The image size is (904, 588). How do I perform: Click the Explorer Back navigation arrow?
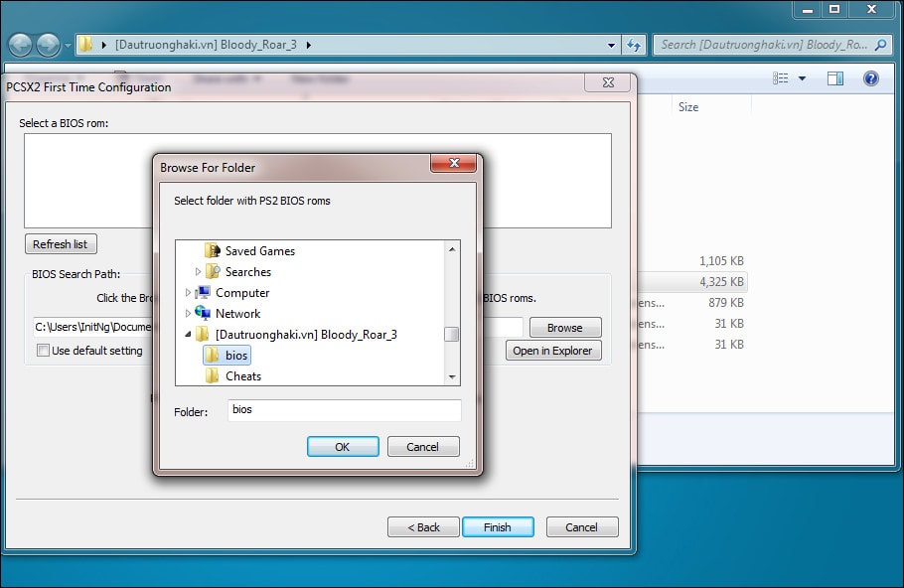21,45
